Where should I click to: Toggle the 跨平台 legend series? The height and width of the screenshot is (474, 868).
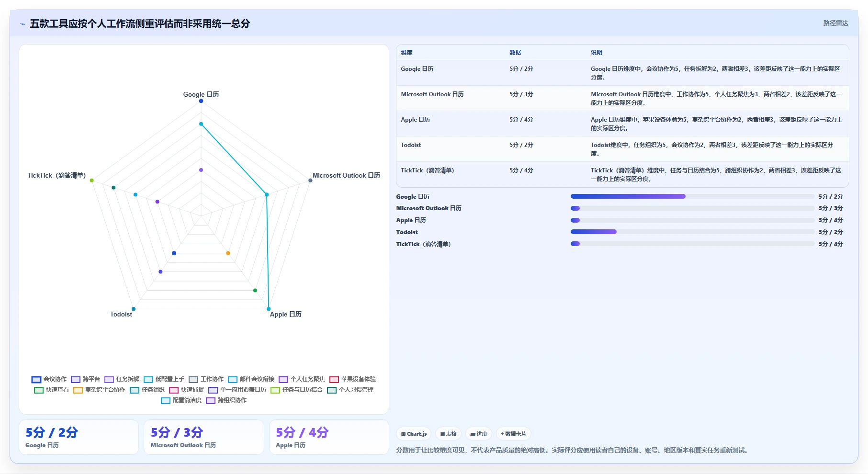click(86, 379)
